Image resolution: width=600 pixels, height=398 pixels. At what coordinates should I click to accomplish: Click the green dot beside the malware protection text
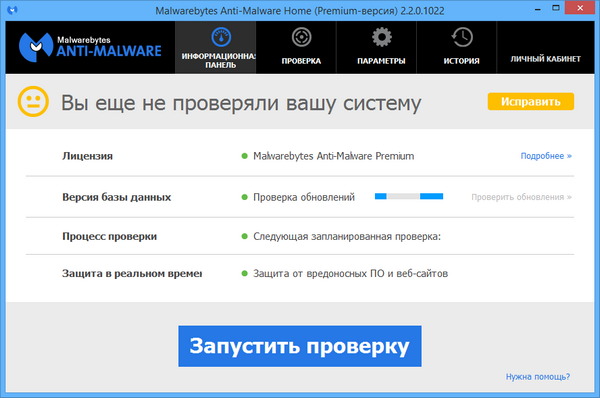point(245,273)
